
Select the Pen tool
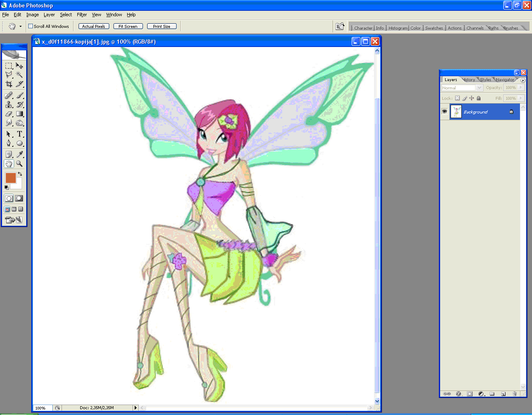9,143
